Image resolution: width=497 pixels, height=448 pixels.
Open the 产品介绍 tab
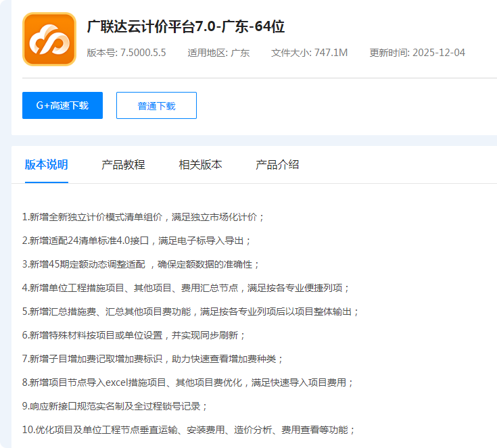click(x=277, y=165)
